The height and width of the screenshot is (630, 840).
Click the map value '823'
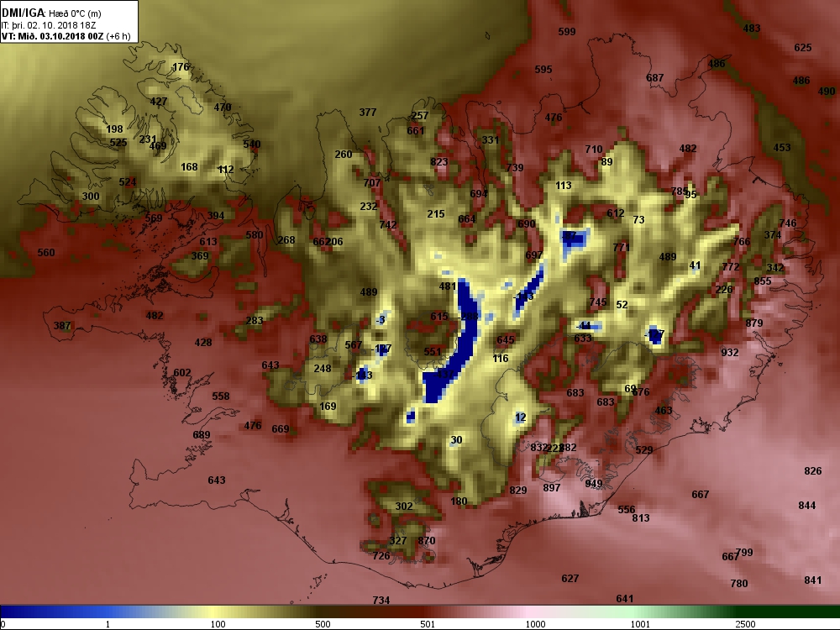(438, 162)
